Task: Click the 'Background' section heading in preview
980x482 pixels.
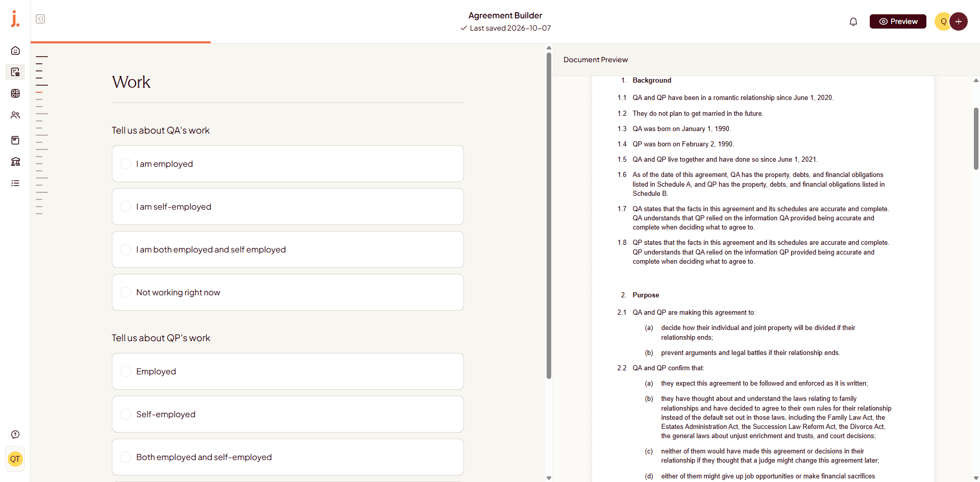Action: pos(652,81)
